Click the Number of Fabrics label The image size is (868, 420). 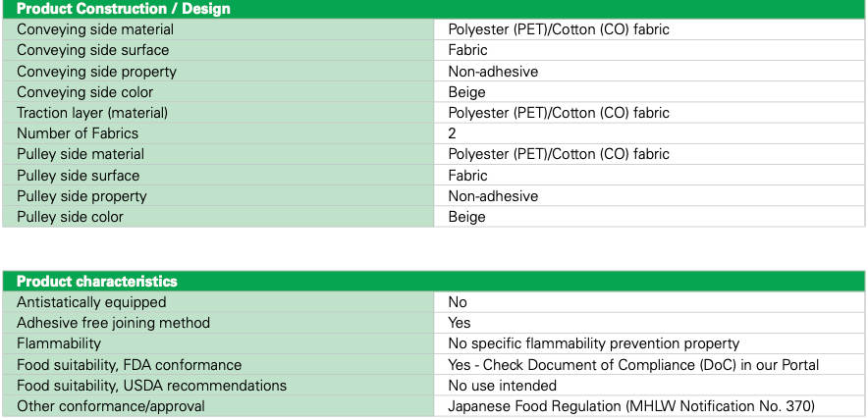(78, 133)
